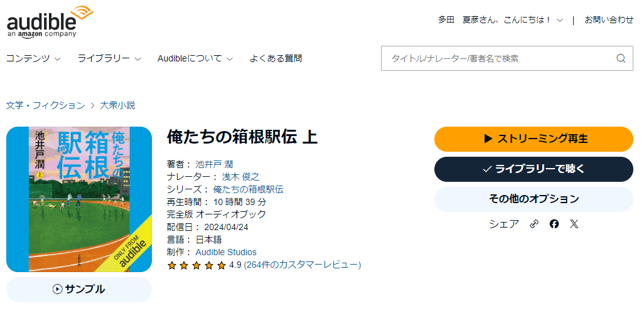
Task: Open よくある質問 page
Action: click(276, 58)
